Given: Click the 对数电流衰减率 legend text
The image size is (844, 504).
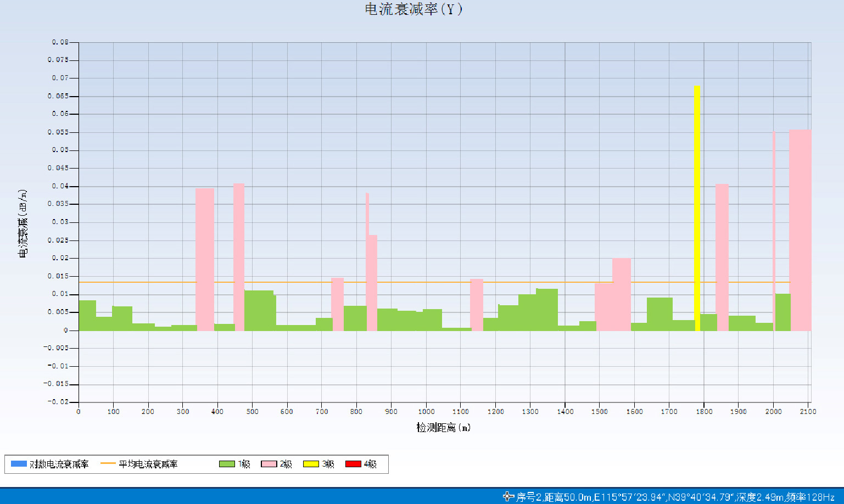Looking at the screenshot, I should point(59,464).
